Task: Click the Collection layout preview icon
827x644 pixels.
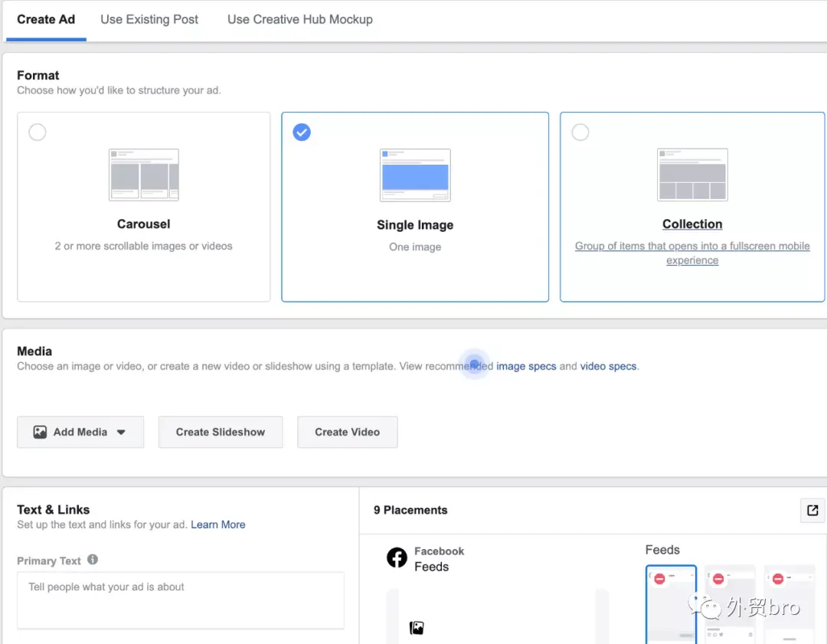Action: [x=692, y=175]
